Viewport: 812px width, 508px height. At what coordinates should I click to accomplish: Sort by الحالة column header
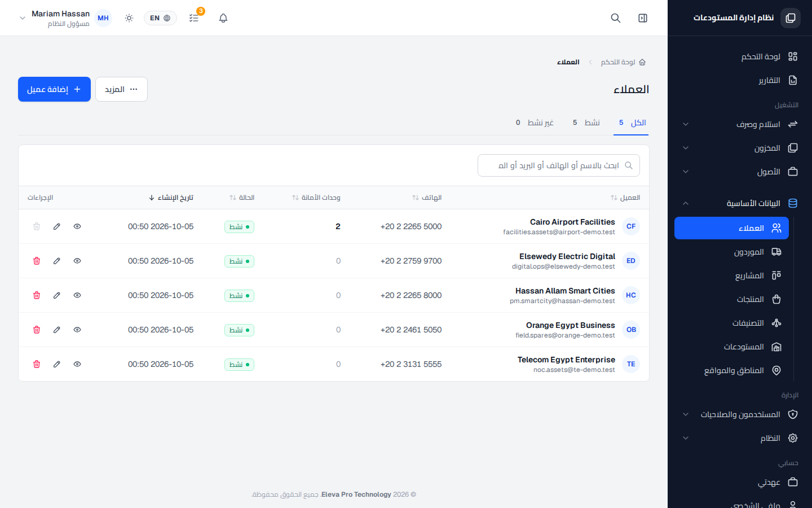coord(242,198)
